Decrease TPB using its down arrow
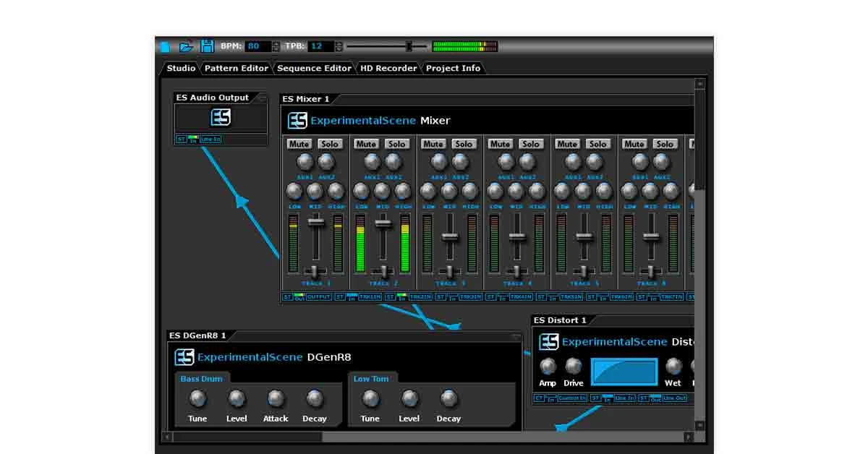The width and height of the screenshot is (868, 454). coord(339,49)
